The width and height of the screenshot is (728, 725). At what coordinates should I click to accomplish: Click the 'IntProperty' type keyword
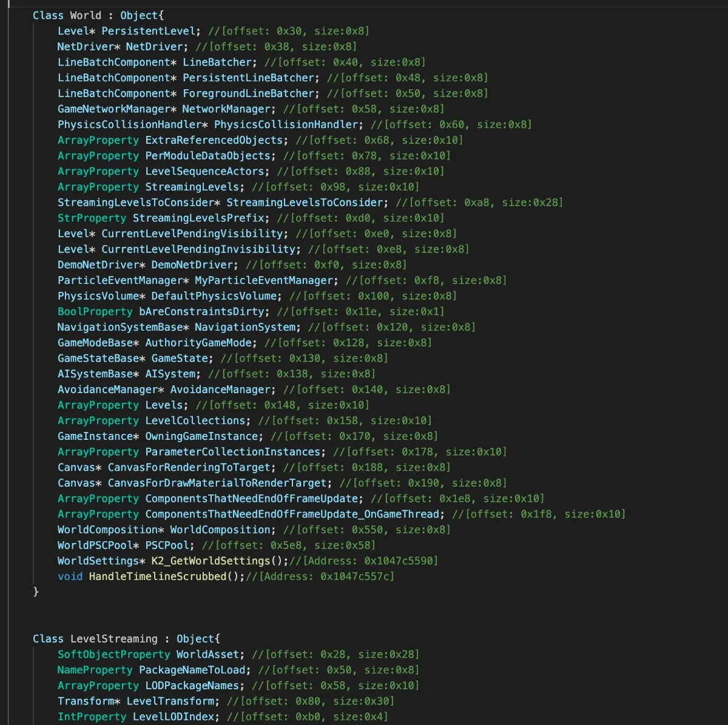tap(92, 717)
